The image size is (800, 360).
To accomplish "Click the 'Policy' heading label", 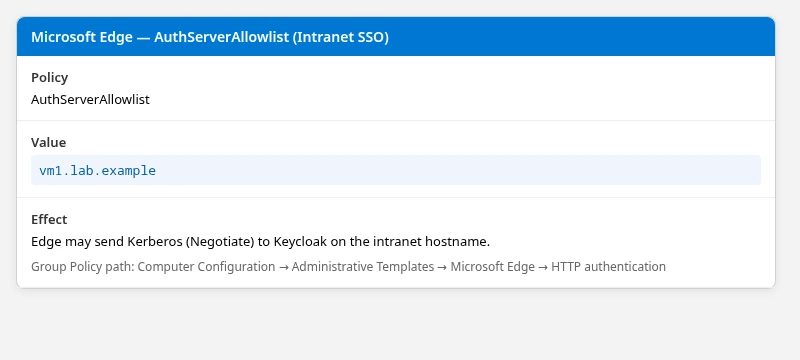I will 49,78.
